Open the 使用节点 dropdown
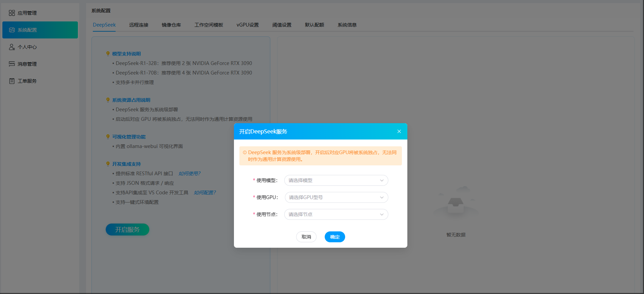This screenshot has height=294, width=644. coord(336,214)
